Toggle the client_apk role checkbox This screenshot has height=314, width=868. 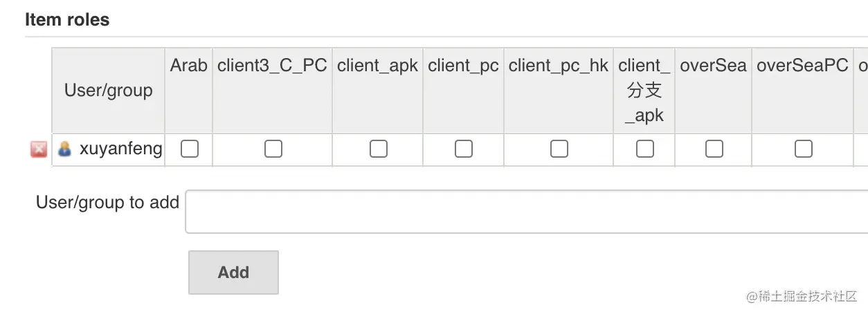pyautogui.click(x=378, y=149)
